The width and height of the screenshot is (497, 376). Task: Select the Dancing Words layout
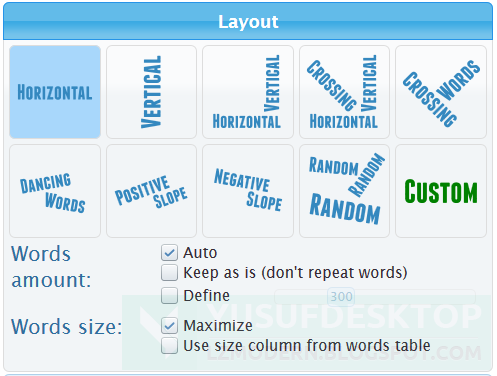click(55, 191)
